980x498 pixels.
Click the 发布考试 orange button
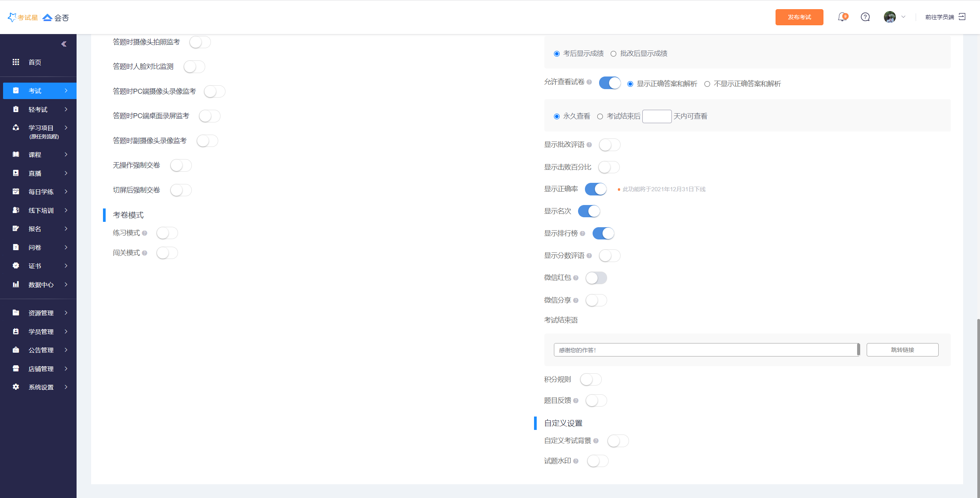(799, 17)
